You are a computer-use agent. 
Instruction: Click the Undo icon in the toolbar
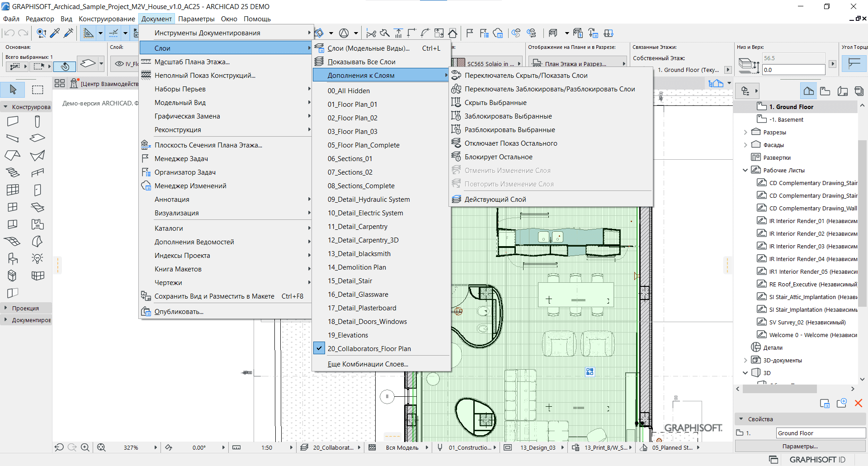9,33
